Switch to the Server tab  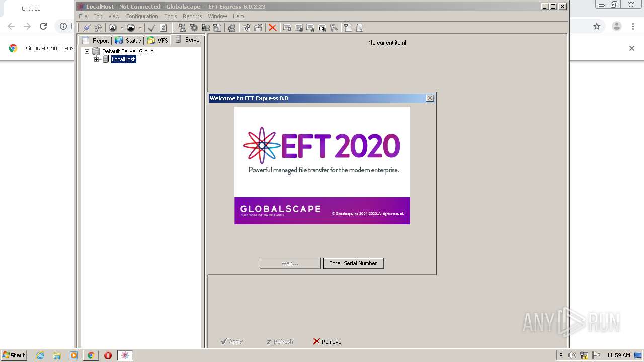click(188, 40)
